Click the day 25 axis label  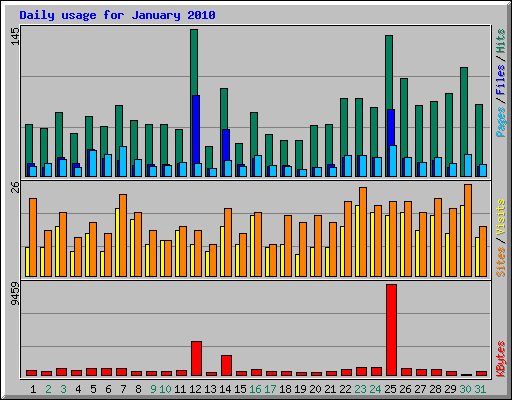coord(390,389)
